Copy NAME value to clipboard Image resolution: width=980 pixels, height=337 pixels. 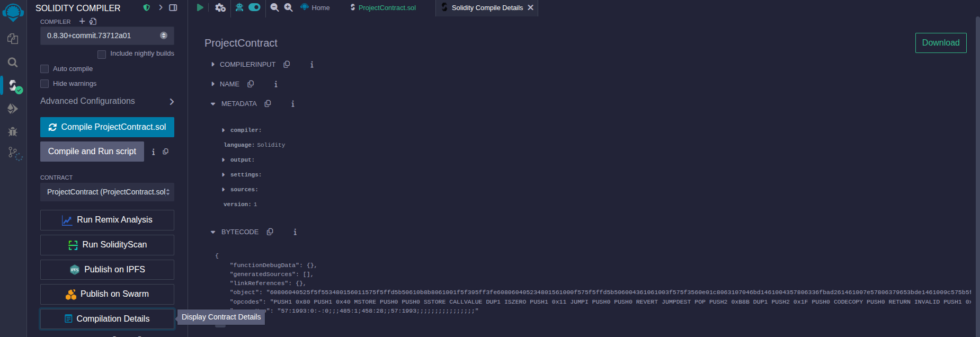point(251,84)
